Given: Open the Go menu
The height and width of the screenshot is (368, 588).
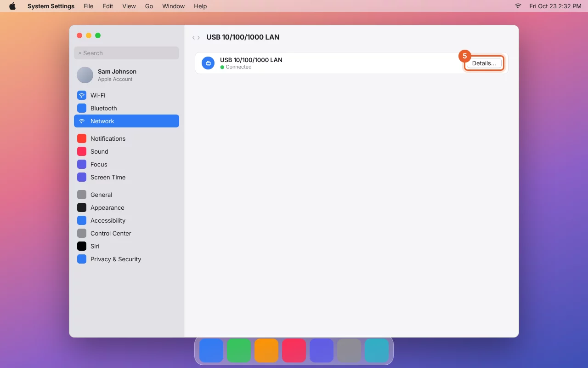Looking at the screenshot, I should click(x=149, y=6).
